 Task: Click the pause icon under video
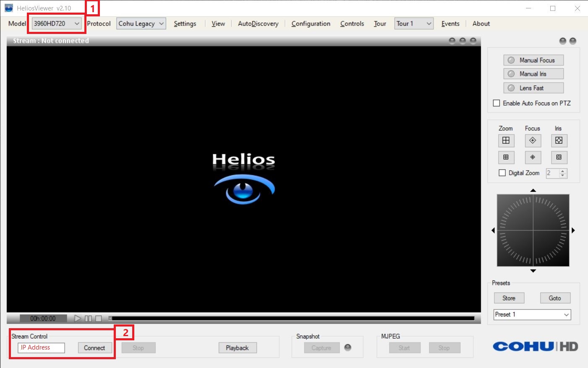pos(88,319)
